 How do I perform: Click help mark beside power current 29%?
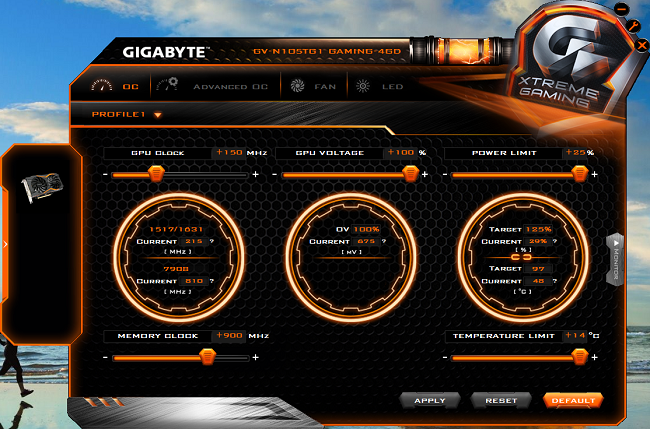(555, 241)
